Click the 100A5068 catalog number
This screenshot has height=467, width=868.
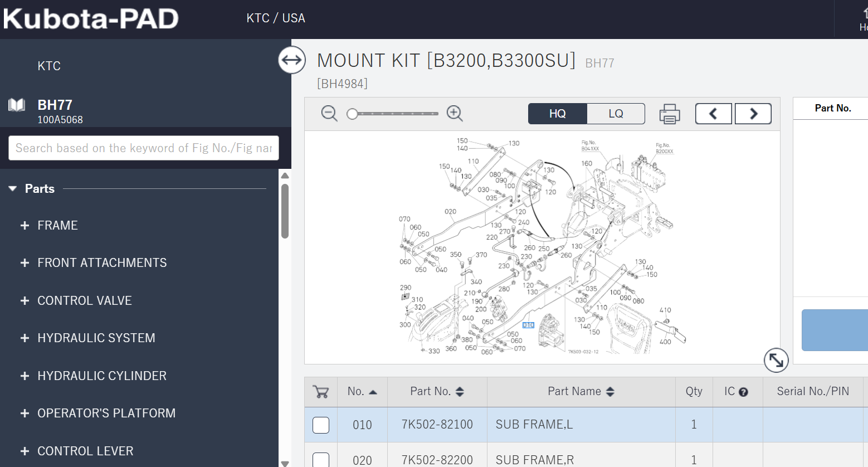click(x=60, y=120)
